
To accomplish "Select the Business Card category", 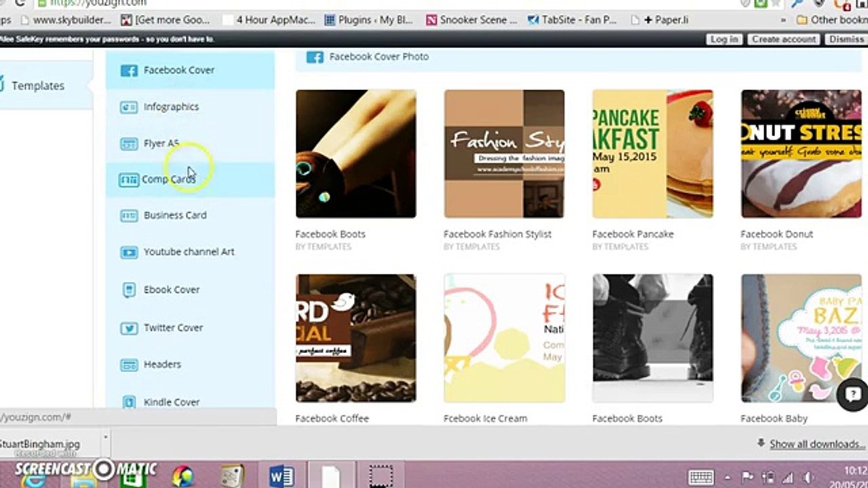I will pos(191,216).
